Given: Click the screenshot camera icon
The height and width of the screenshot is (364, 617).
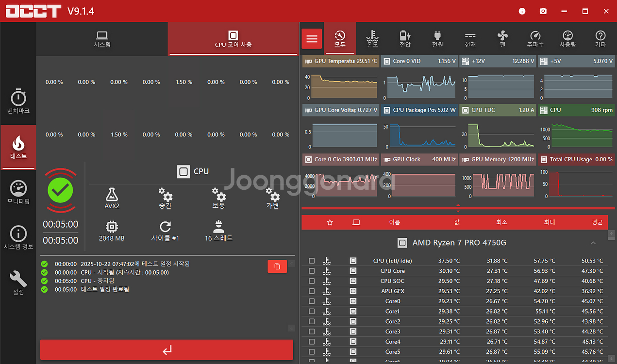Looking at the screenshot, I should (x=543, y=11).
